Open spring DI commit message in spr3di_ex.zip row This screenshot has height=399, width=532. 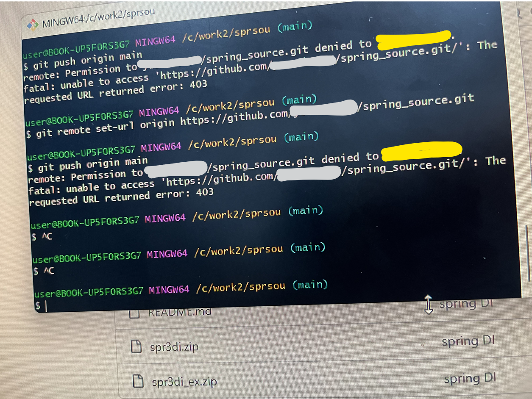470,378
